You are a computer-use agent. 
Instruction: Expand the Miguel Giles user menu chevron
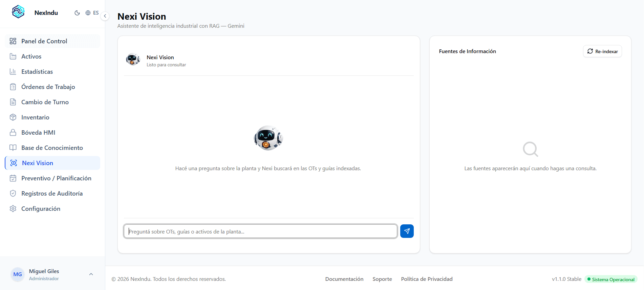(x=91, y=274)
